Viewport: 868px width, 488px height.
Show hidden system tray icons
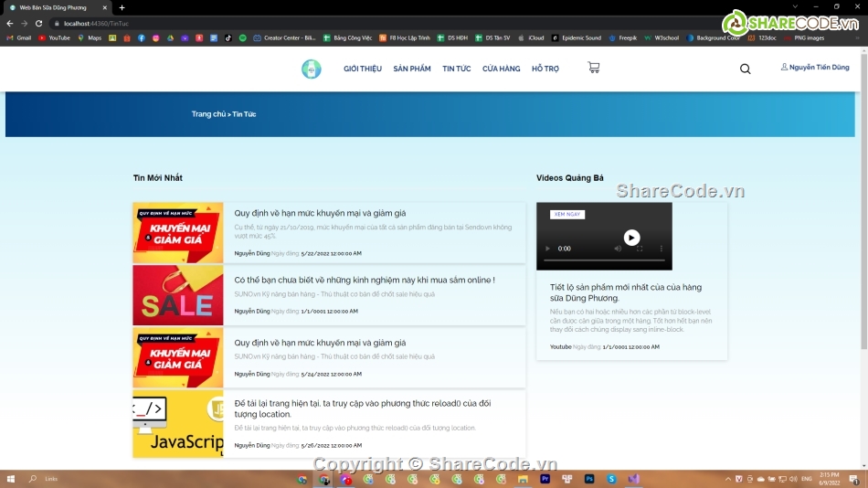(x=728, y=479)
